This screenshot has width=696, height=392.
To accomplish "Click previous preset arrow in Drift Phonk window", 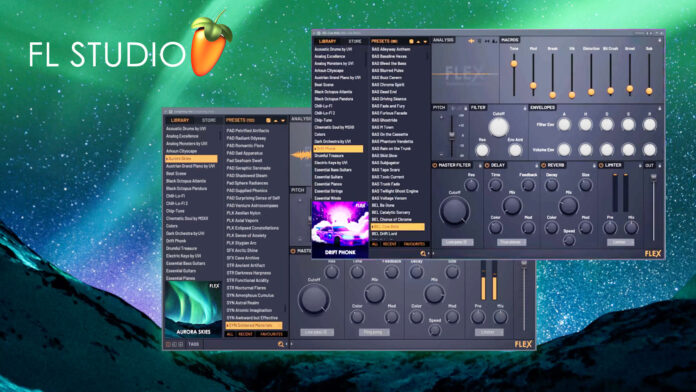I will pyautogui.click(x=418, y=42).
